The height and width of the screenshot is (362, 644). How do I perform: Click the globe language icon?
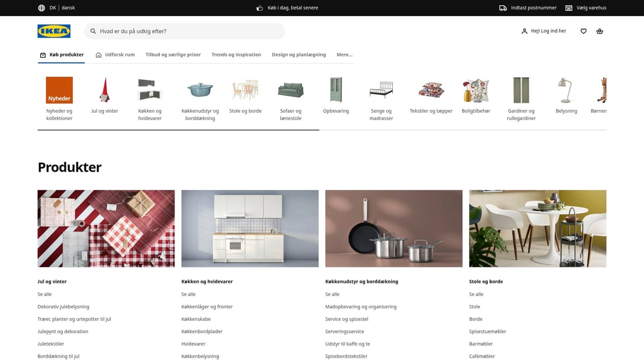(x=41, y=8)
